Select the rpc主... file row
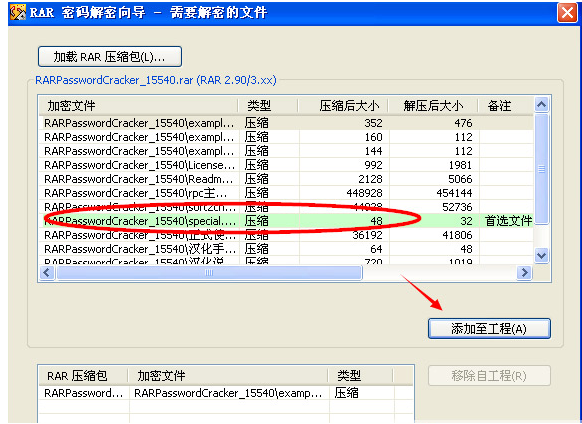The height and width of the screenshot is (424, 582). (286, 193)
